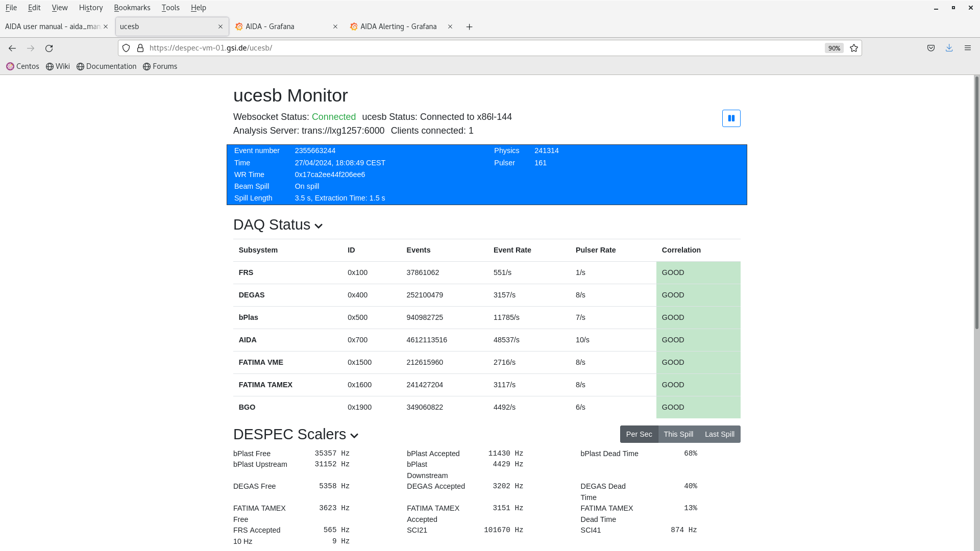Click the 90% zoom level indicator
Image resolution: width=980 pixels, height=551 pixels.
834,48
